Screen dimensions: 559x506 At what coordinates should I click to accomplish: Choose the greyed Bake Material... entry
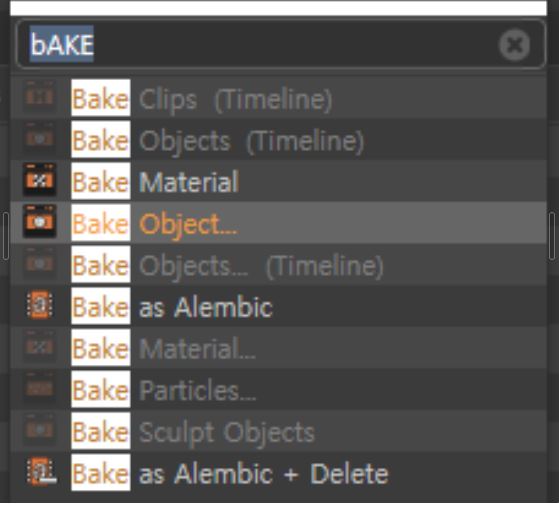278,348
